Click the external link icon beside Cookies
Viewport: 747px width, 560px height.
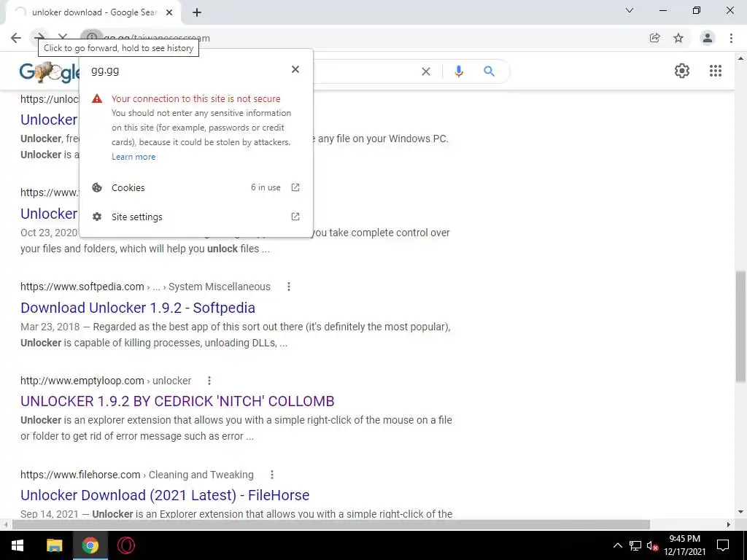295,187
